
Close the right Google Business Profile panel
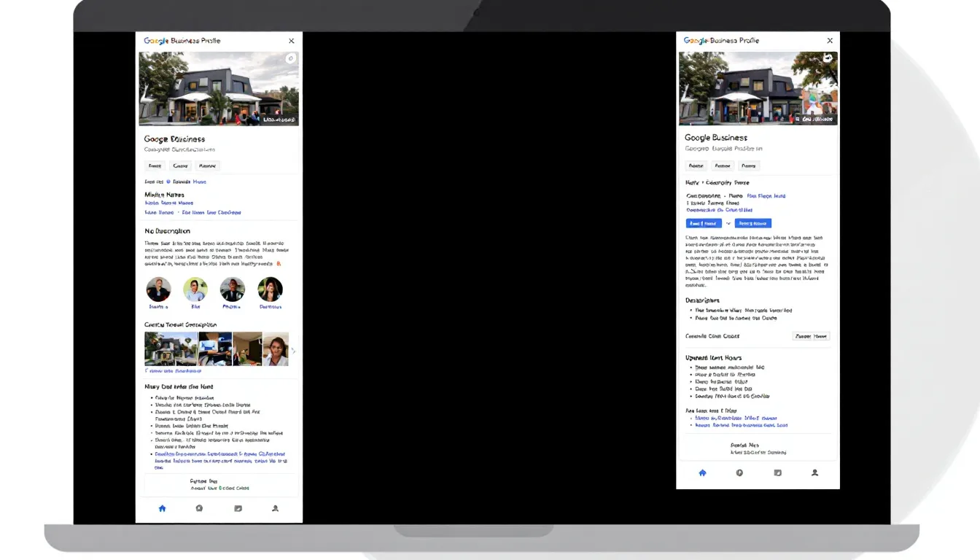pyautogui.click(x=830, y=41)
